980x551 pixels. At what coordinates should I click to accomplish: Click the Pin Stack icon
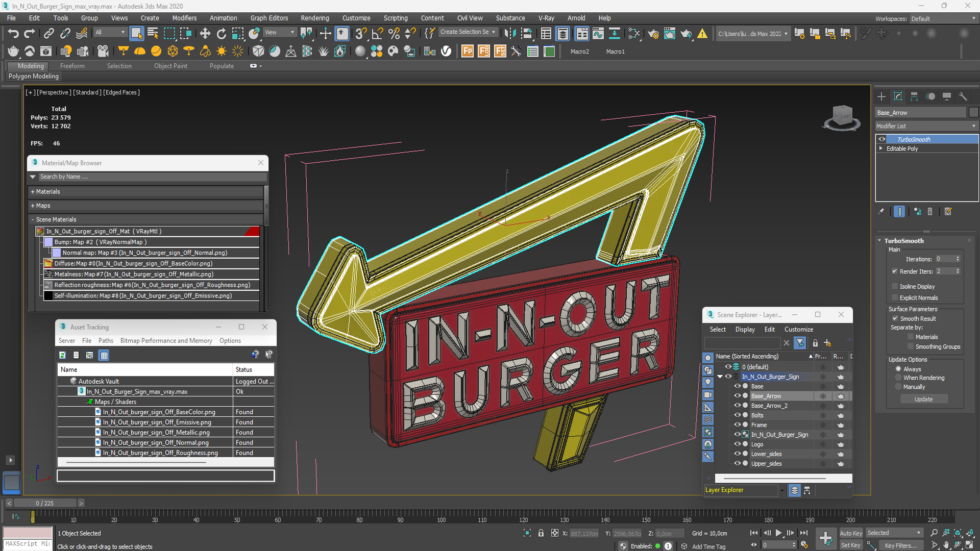pyautogui.click(x=881, y=211)
